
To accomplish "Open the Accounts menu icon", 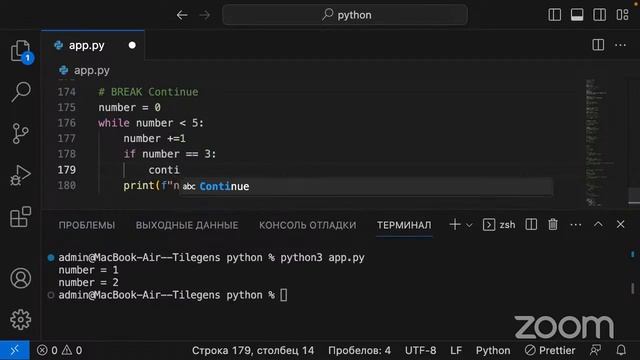I will (20, 278).
